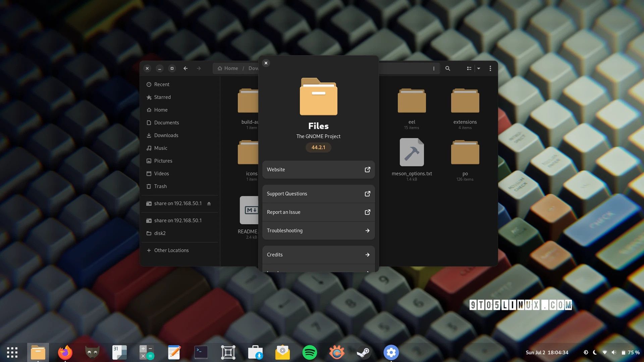Open the path bar three-dot menu

tap(434, 68)
